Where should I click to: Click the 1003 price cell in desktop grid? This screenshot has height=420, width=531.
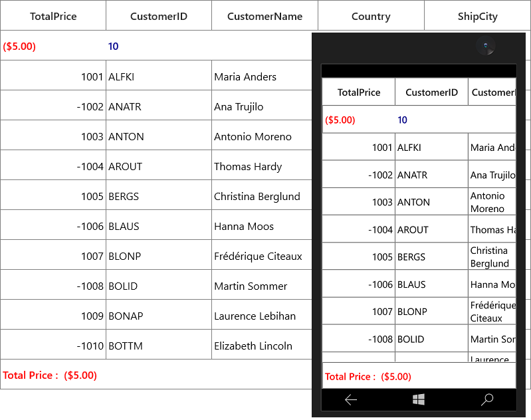click(53, 135)
